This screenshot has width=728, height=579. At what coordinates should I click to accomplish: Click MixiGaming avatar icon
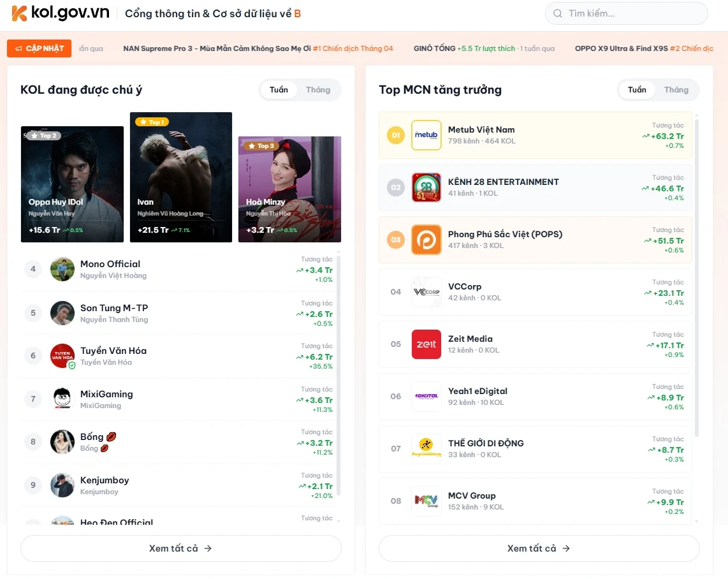click(62, 399)
